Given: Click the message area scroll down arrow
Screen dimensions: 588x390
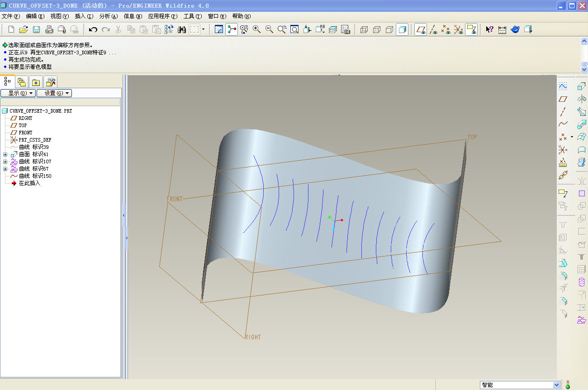Looking at the screenshot, I should click(584, 69).
